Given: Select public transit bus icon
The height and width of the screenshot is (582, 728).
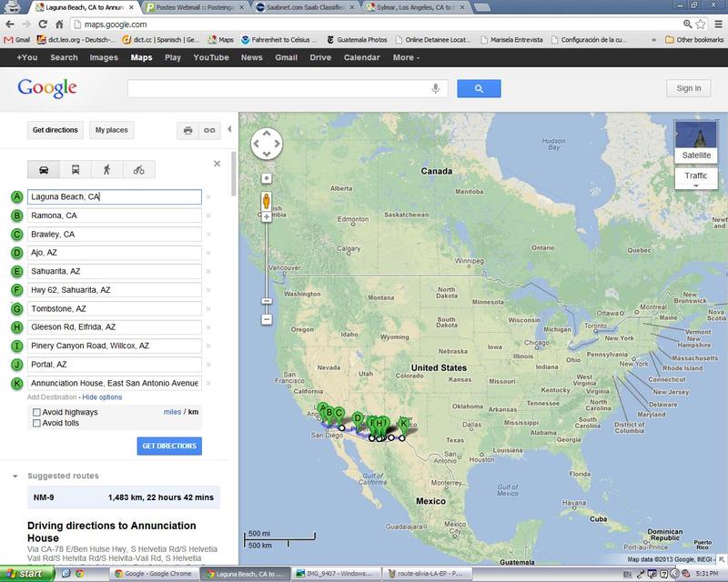Looking at the screenshot, I should 76,170.
